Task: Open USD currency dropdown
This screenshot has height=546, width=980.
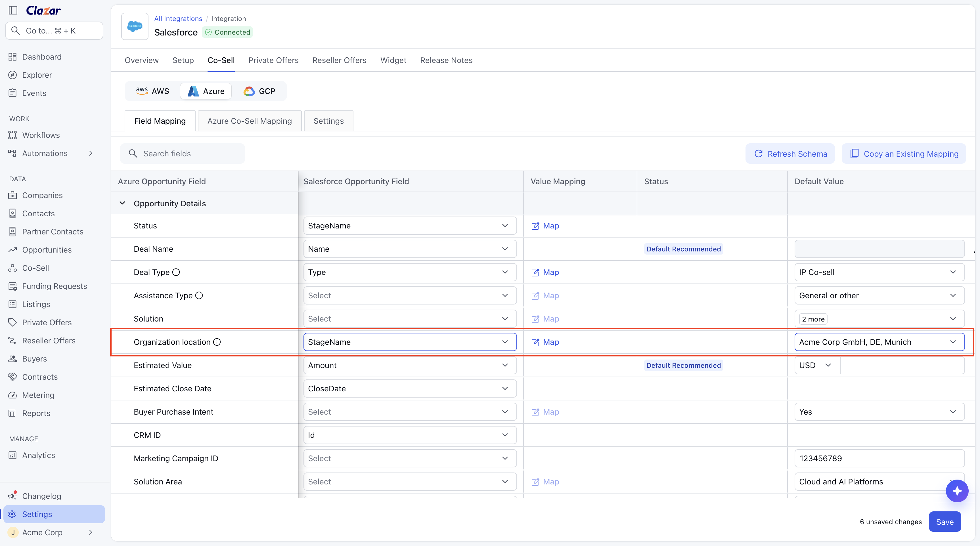Action: (x=817, y=366)
